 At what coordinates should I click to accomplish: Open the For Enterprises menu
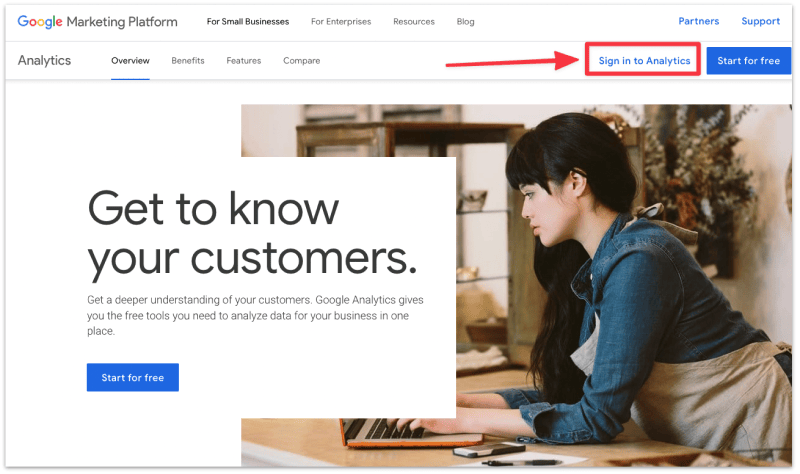[341, 21]
